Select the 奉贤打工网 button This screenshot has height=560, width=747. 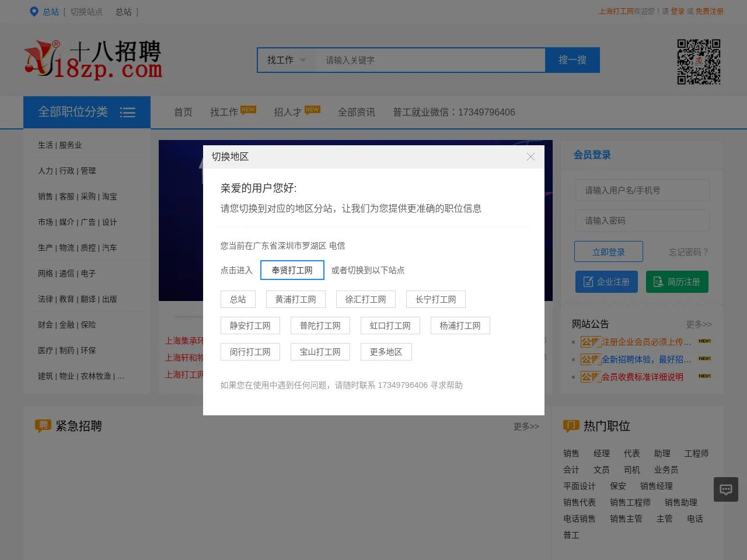click(292, 270)
